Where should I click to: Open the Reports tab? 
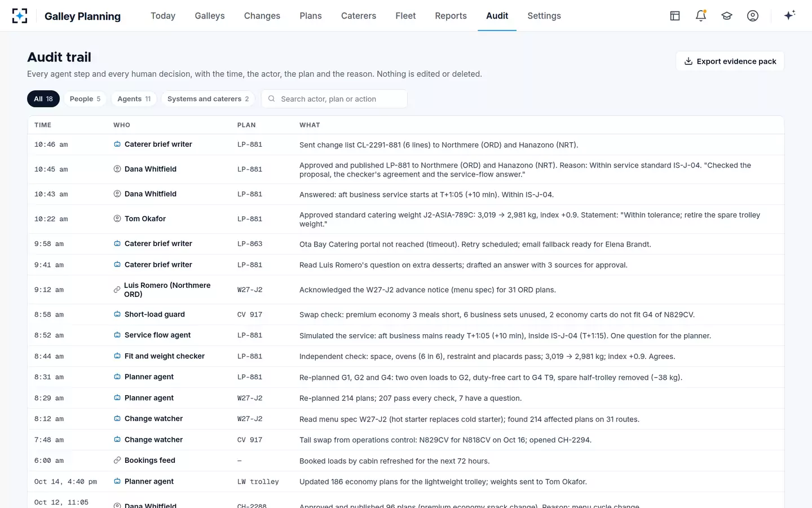[x=451, y=16]
